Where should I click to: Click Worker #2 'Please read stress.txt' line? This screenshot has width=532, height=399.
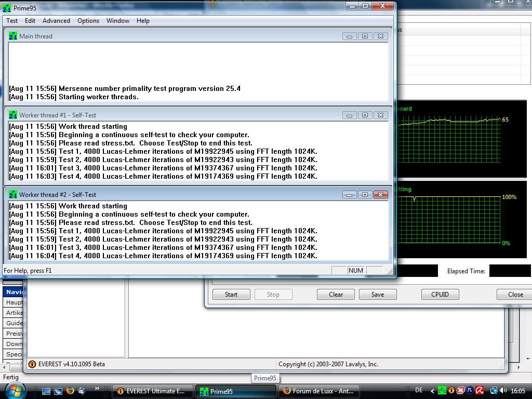(x=130, y=222)
